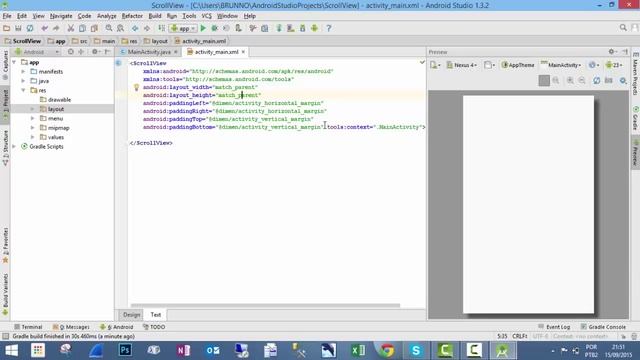Expand the java folder
Viewport: 640px width, 360px height.
23,81
